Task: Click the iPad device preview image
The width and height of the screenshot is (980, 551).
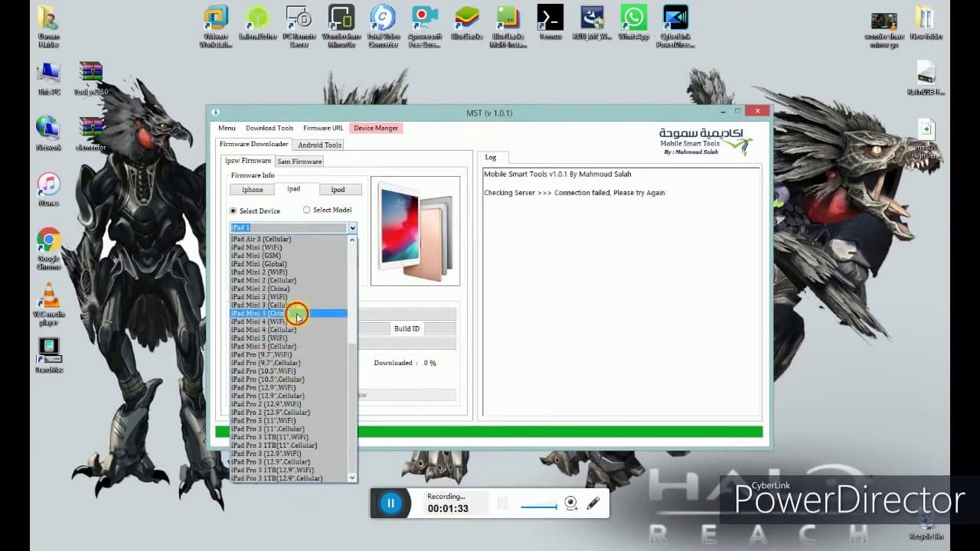Action: point(416,230)
